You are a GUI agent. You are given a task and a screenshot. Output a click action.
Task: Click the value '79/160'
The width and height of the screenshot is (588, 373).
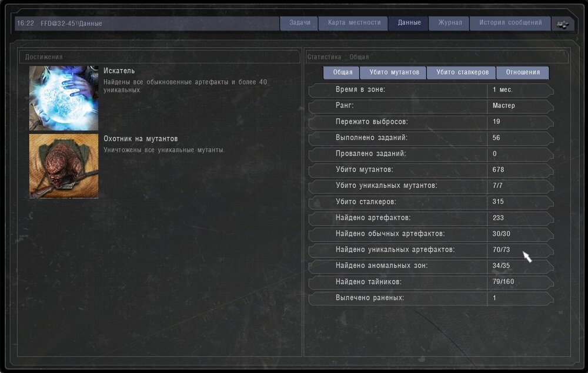(503, 281)
